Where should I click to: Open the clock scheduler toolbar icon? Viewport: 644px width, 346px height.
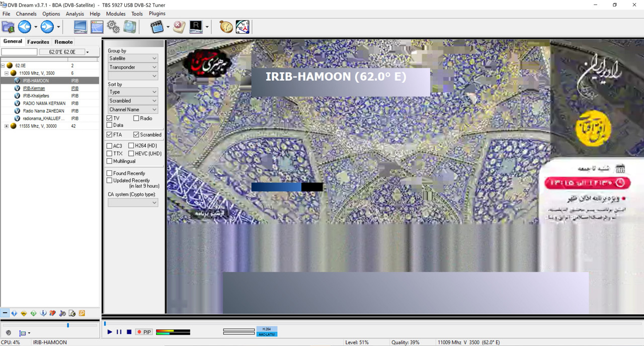click(x=243, y=27)
